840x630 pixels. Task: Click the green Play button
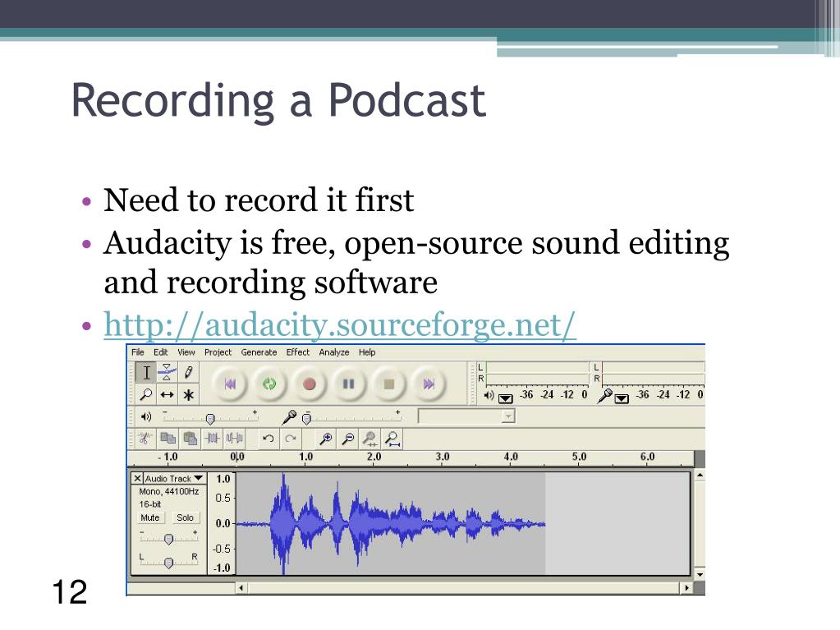tap(269, 384)
